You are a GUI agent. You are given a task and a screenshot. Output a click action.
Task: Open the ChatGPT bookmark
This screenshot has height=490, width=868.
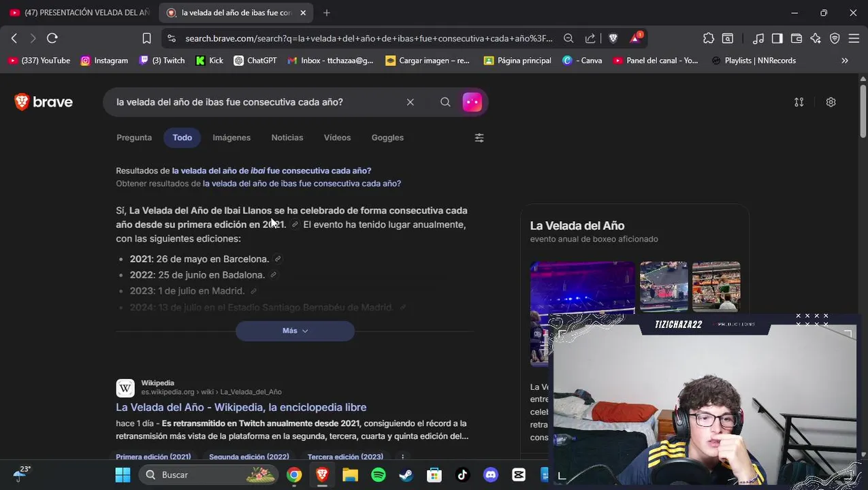pyautogui.click(x=255, y=61)
